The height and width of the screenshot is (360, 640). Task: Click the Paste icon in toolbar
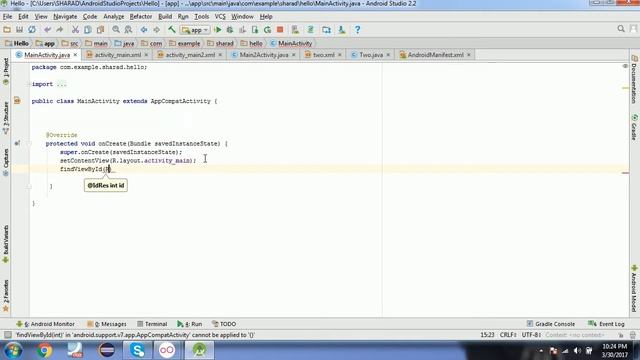click(100, 30)
